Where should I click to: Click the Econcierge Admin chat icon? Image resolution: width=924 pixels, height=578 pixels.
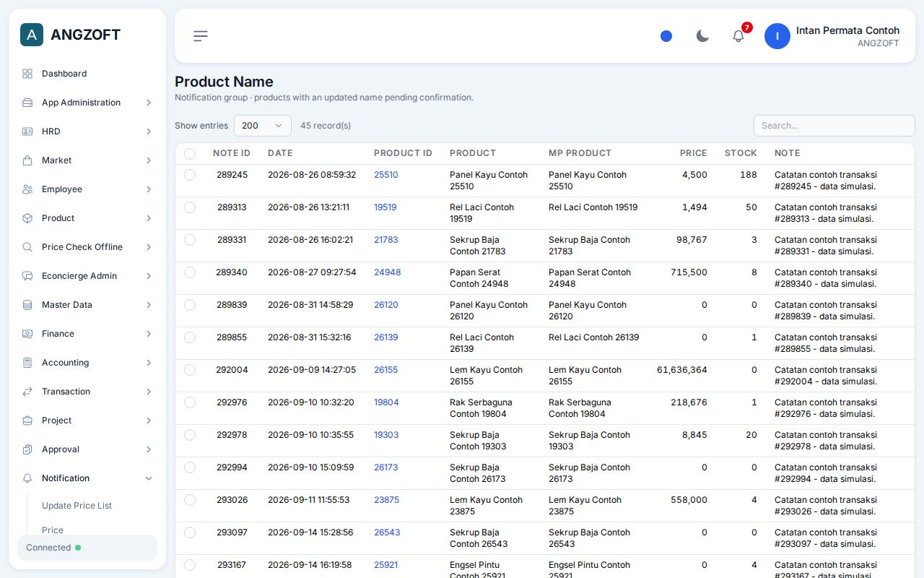coord(27,276)
